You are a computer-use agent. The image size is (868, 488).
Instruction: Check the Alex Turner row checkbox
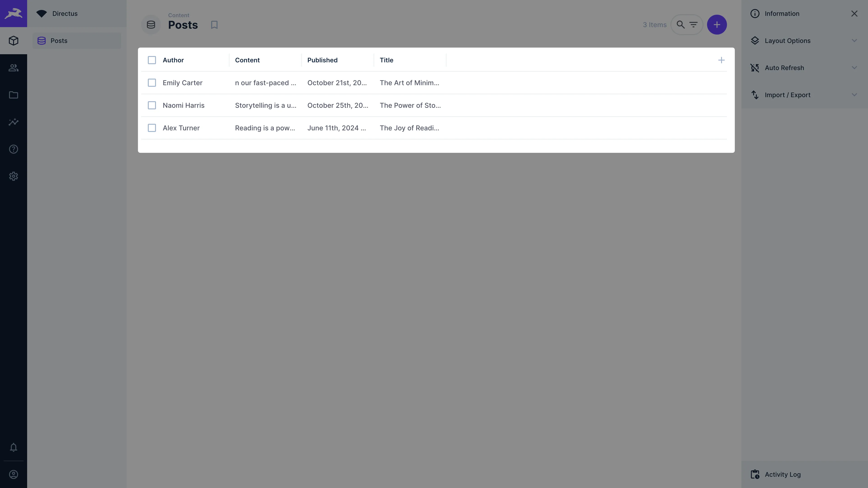point(152,128)
